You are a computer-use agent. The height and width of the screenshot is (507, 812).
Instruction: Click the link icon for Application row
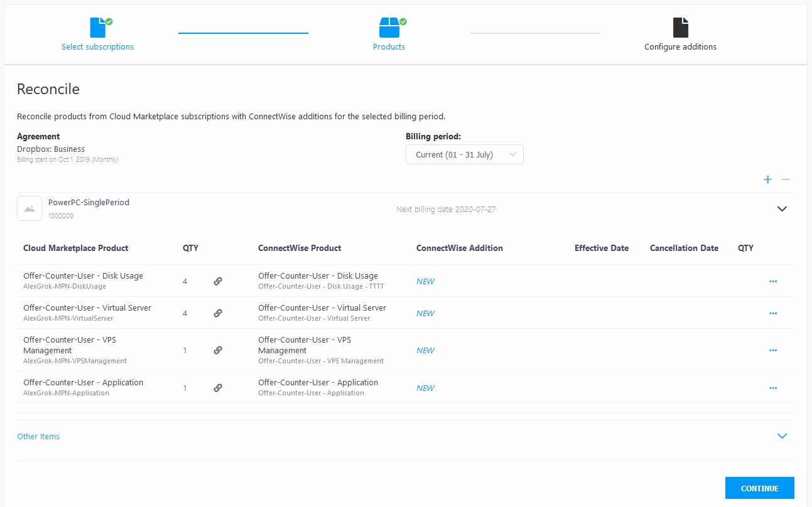pos(218,388)
